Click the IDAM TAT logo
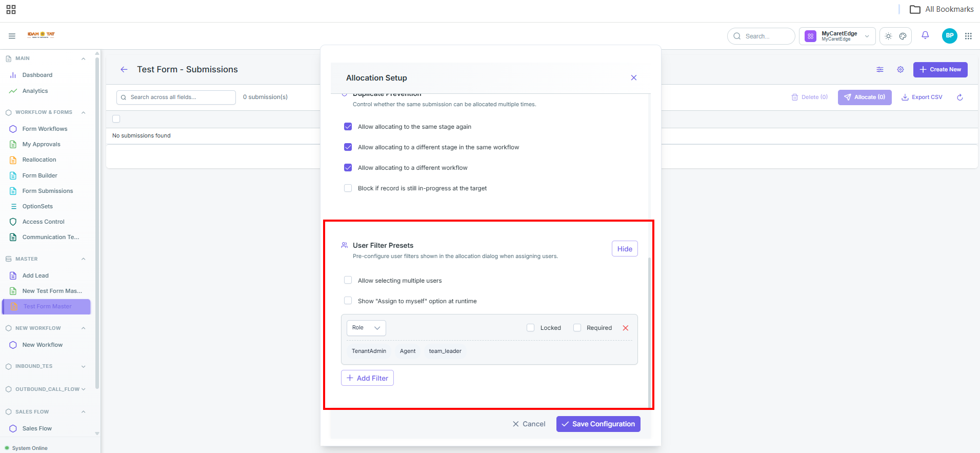 click(x=41, y=35)
